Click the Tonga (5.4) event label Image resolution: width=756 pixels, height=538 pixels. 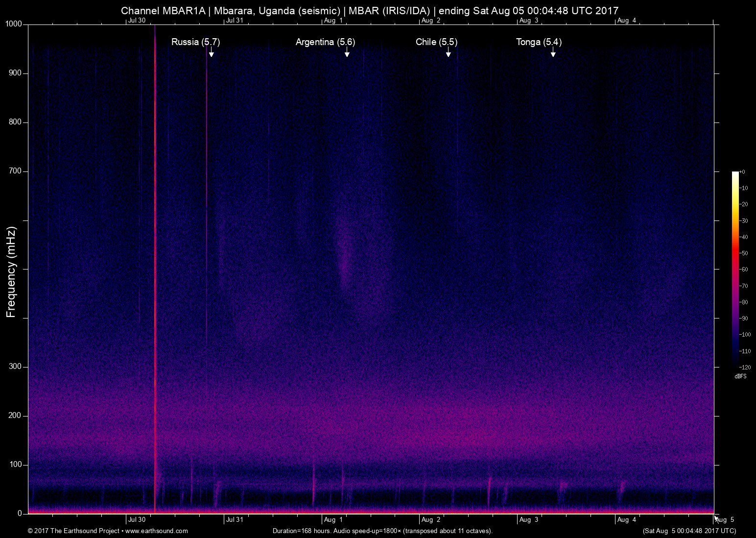click(x=539, y=42)
